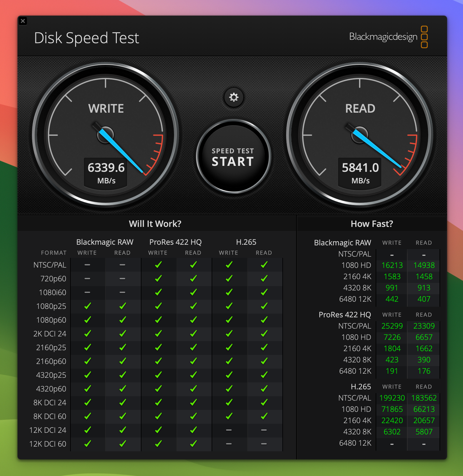Click H.265 write checkmark for 4320p60
463x476 pixels.
229,389
